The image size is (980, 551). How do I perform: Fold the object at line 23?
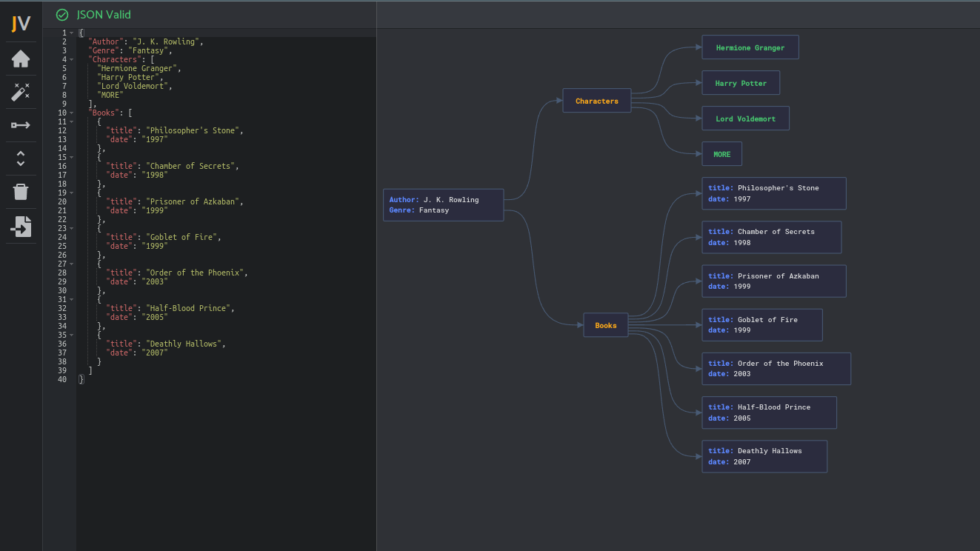(x=72, y=229)
